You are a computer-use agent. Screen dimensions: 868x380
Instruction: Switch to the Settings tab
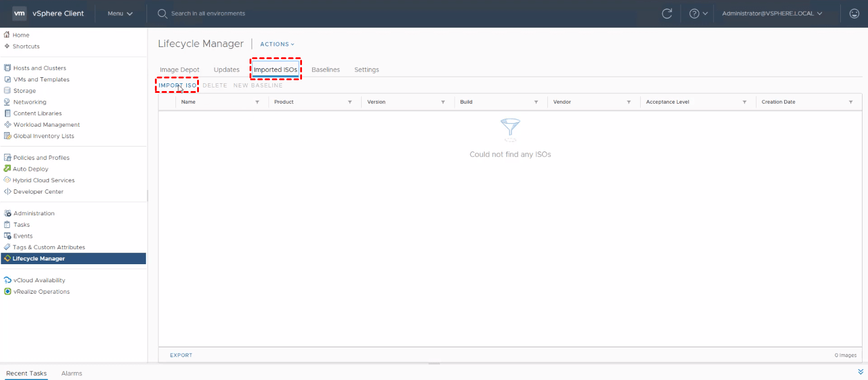[x=366, y=70]
